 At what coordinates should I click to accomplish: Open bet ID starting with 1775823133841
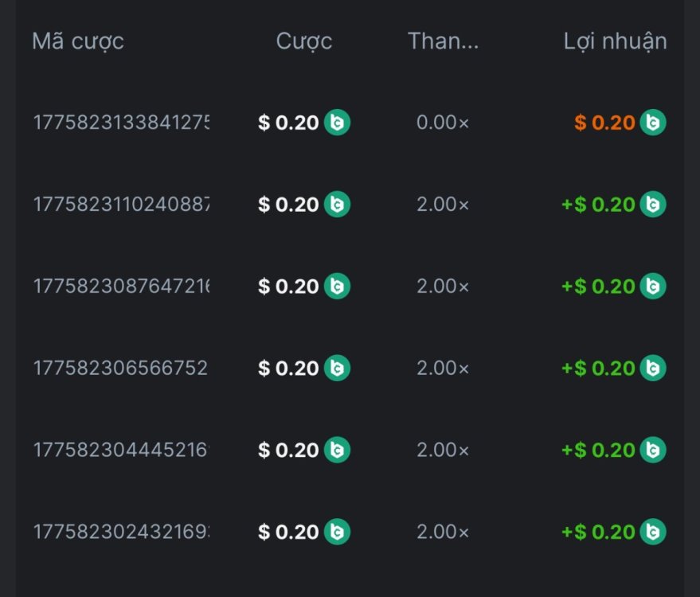[x=121, y=123]
